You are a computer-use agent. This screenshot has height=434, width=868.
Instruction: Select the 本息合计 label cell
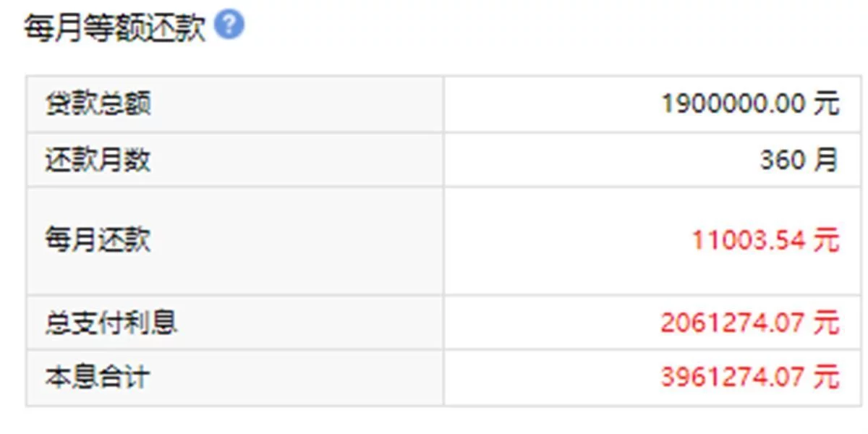[x=235, y=378]
